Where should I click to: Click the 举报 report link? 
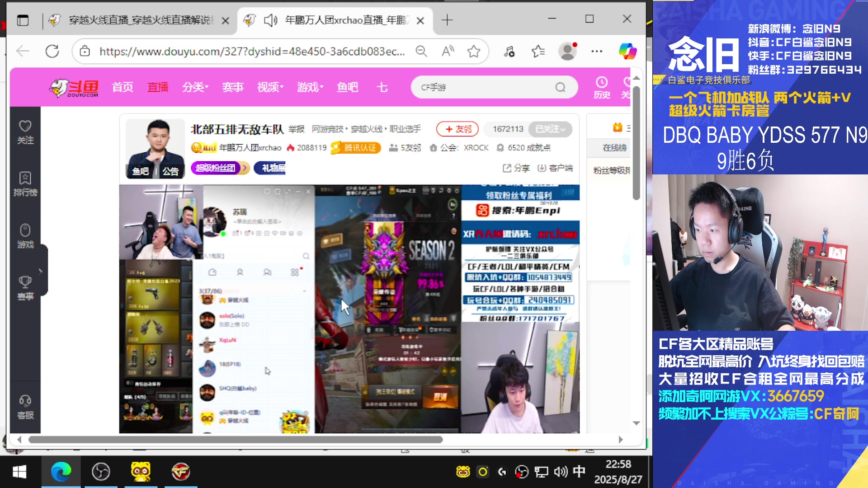coord(297,129)
